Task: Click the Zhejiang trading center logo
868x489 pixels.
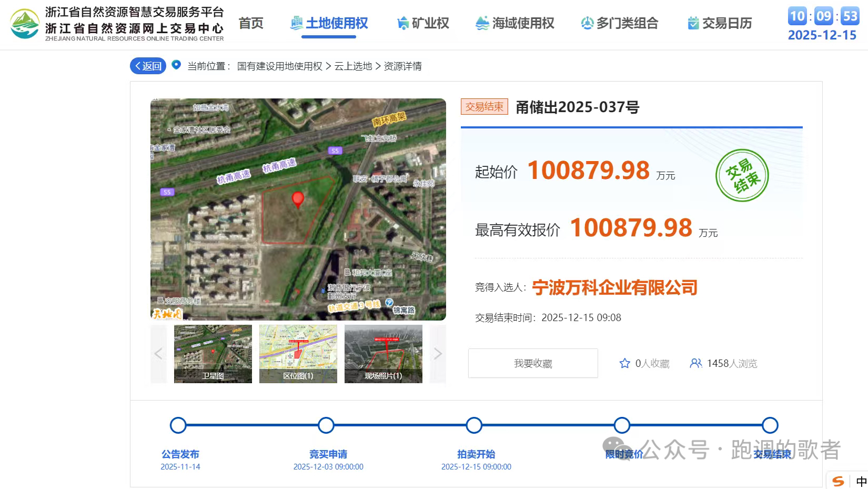Action: 118,24
